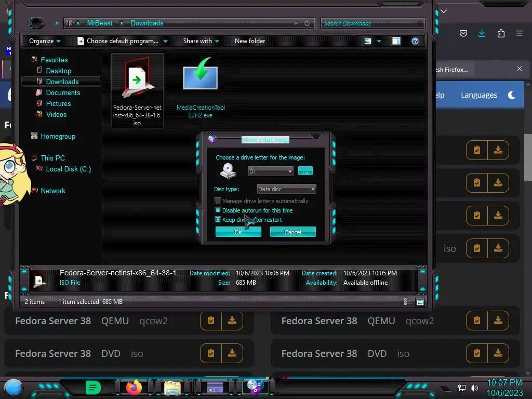Click the Mount a disc image dialog title icon
Screen dimensions: 532x399
point(212,138)
